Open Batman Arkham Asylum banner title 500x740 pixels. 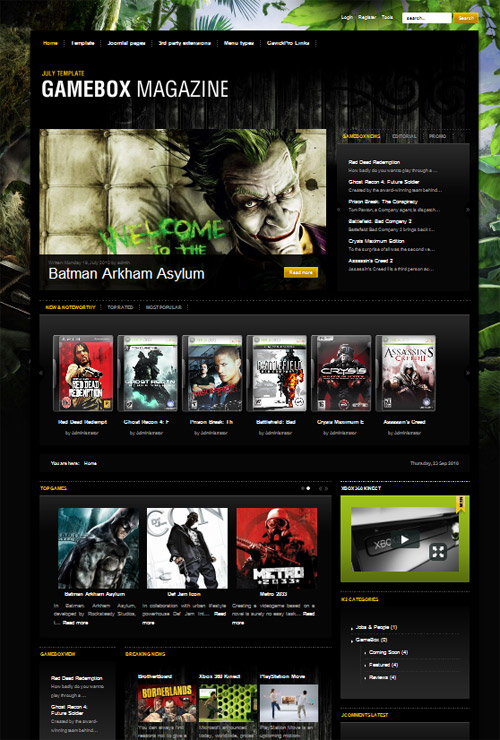coord(127,274)
